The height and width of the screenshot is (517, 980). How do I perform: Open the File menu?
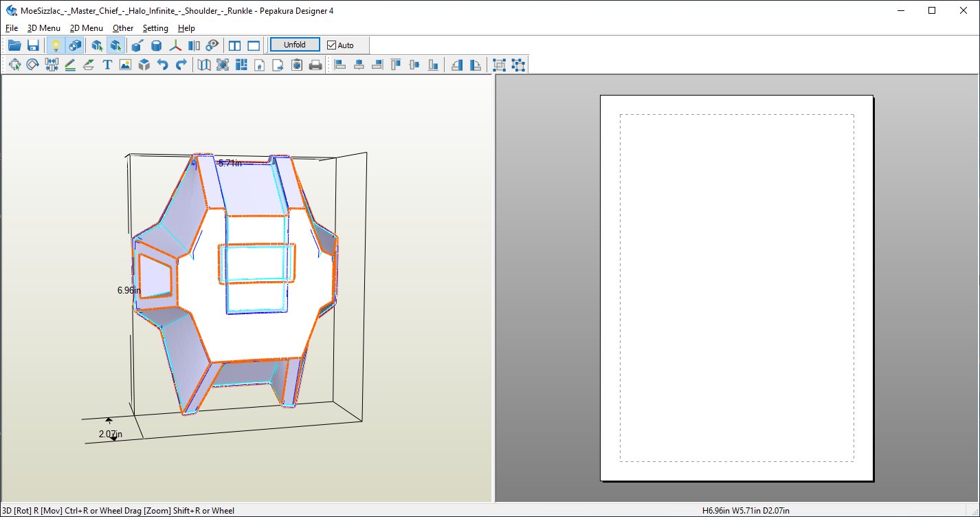[12, 28]
